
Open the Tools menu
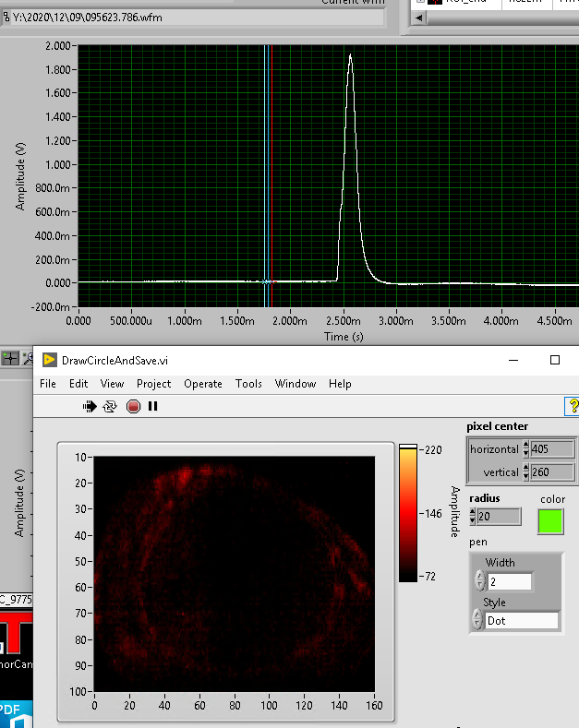tap(248, 384)
